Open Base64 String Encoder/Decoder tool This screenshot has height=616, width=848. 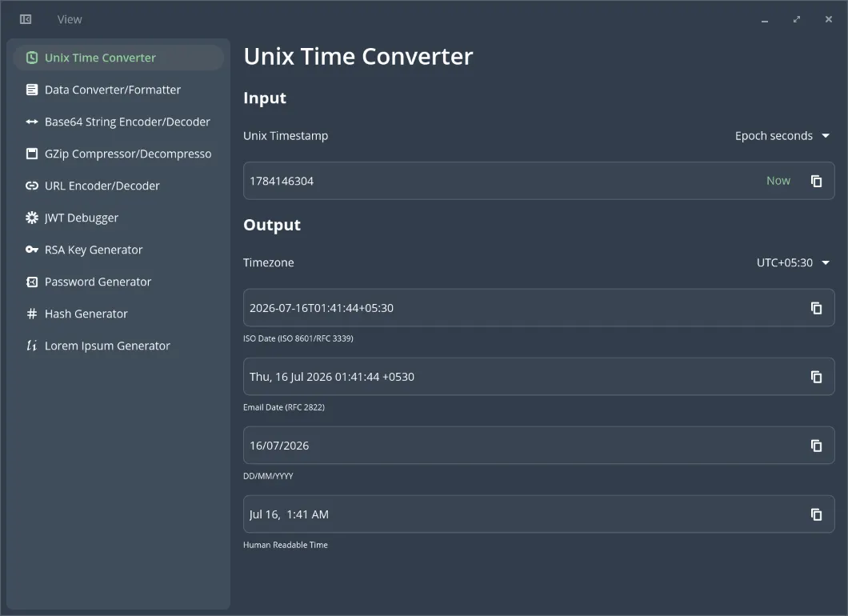pyautogui.click(x=118, y=122)
